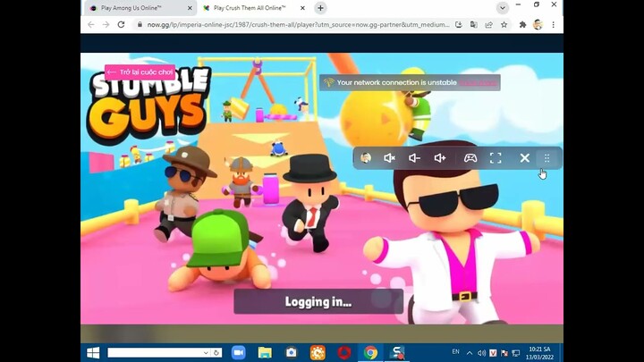
Task: Open the red hexagon app on taskbar
Action: tap(344, 352)
